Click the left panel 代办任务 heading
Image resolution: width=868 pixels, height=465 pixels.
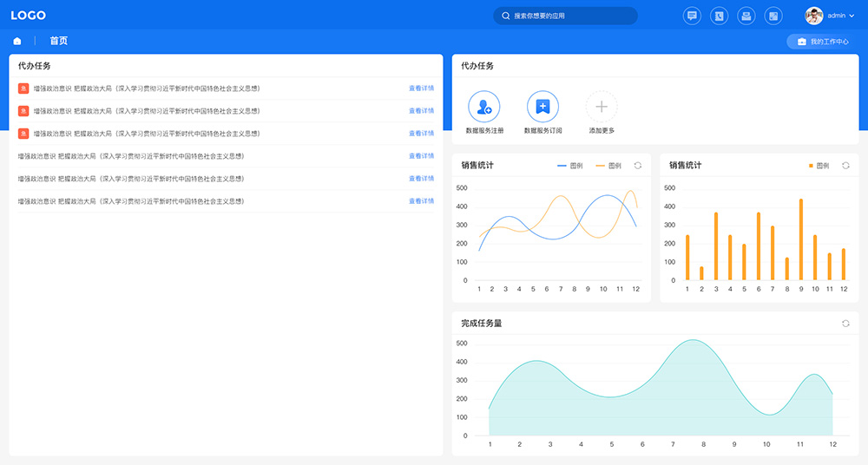(35, 66)
